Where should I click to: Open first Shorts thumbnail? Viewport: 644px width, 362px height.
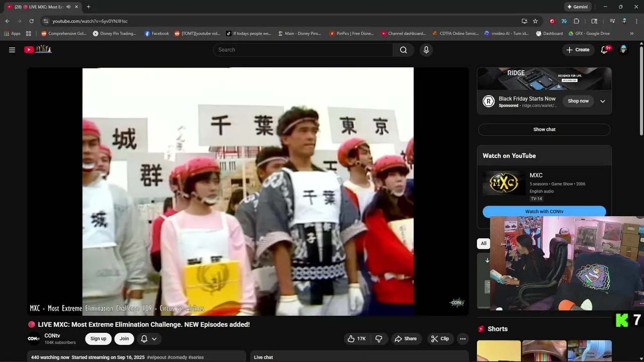(499, 351)
